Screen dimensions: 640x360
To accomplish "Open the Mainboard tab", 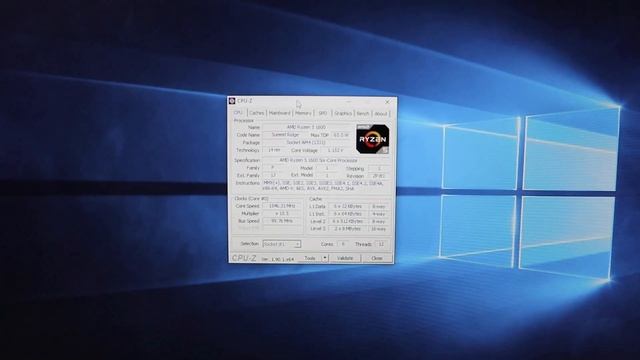I will (280, 113).
